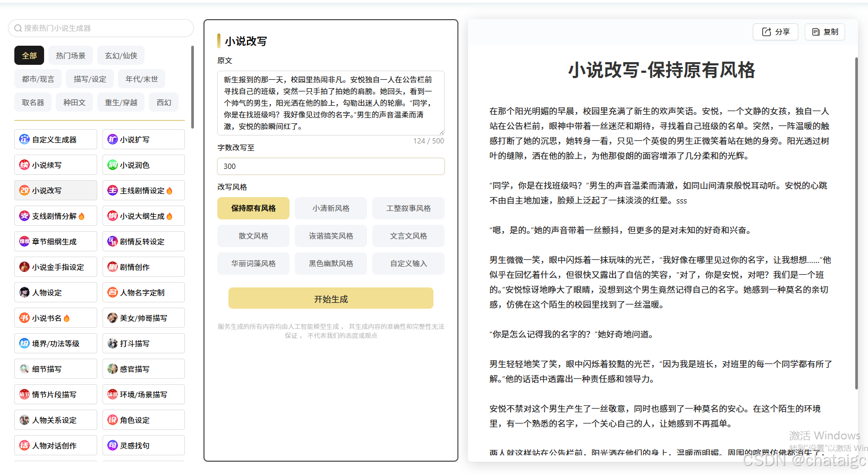Filter by 取名器 category
This screenshot has height=475, width=868.
(x=33, y=103)
